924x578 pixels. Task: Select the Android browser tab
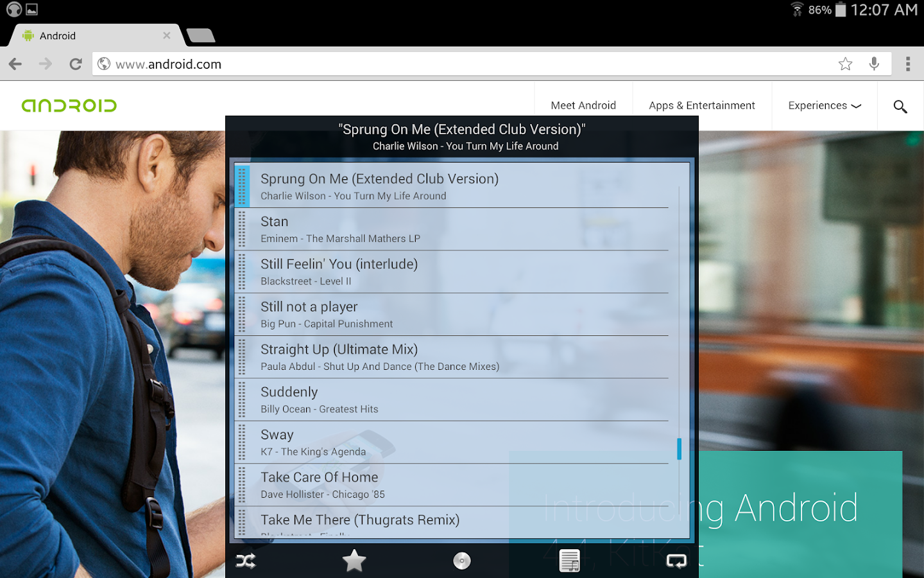pos(95,35)
